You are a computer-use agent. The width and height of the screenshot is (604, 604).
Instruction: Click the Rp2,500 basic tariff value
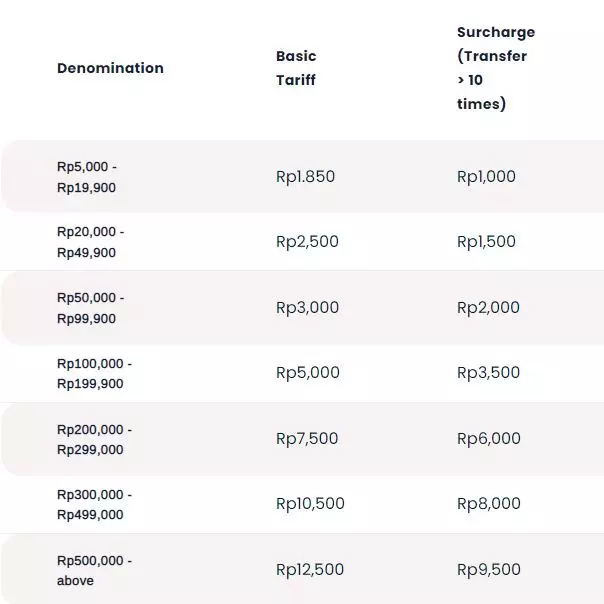[x=307, y=242]
